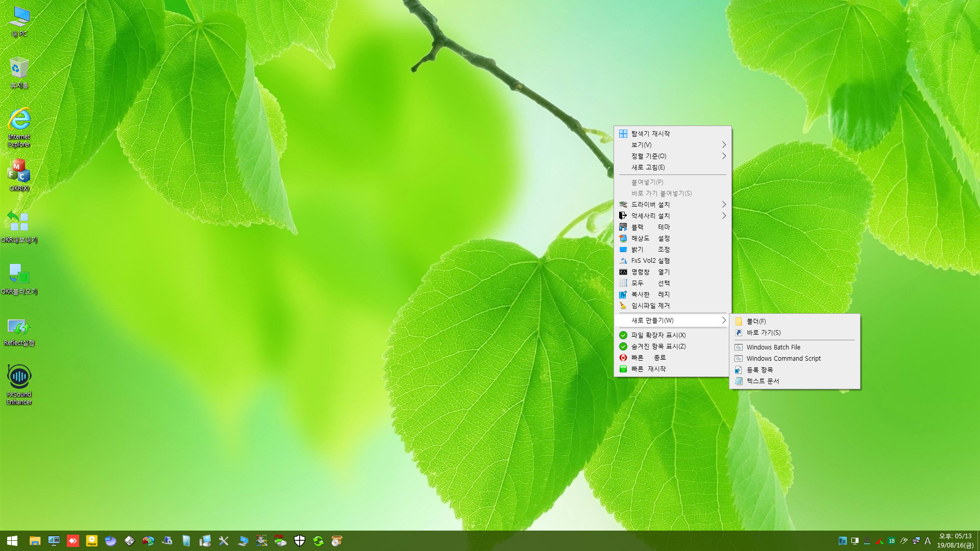Open the Windows Start menu

click(x=12, y=541)
